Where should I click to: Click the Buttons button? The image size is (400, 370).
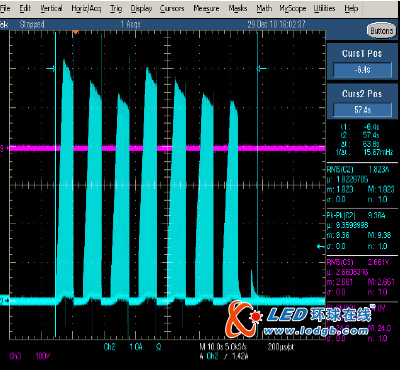382,31
